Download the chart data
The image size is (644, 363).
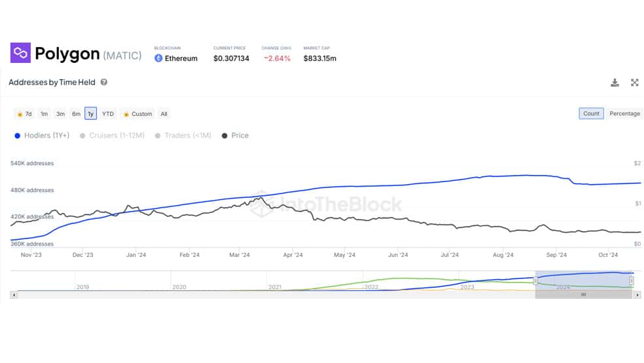(615, 83)
